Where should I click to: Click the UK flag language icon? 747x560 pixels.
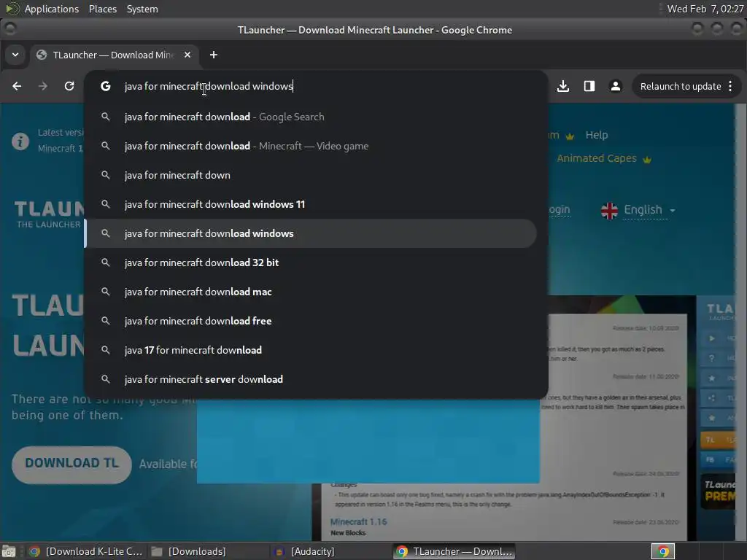click(x=609, y=210)
